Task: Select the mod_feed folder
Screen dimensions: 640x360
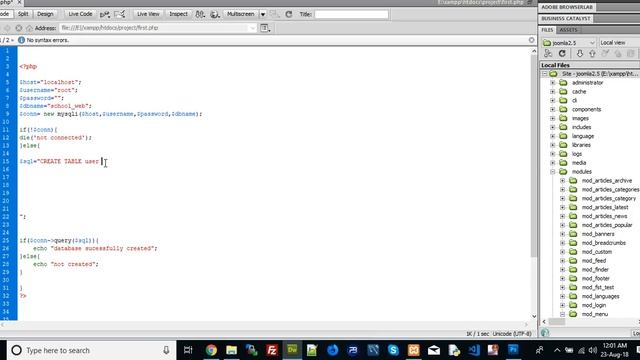Action: [593, 261]
